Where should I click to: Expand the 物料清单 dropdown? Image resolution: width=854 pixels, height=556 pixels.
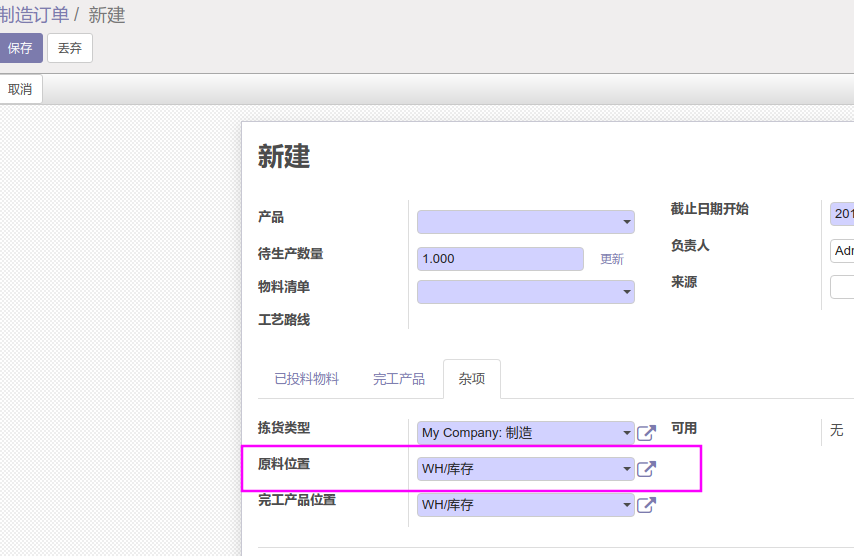627,292
